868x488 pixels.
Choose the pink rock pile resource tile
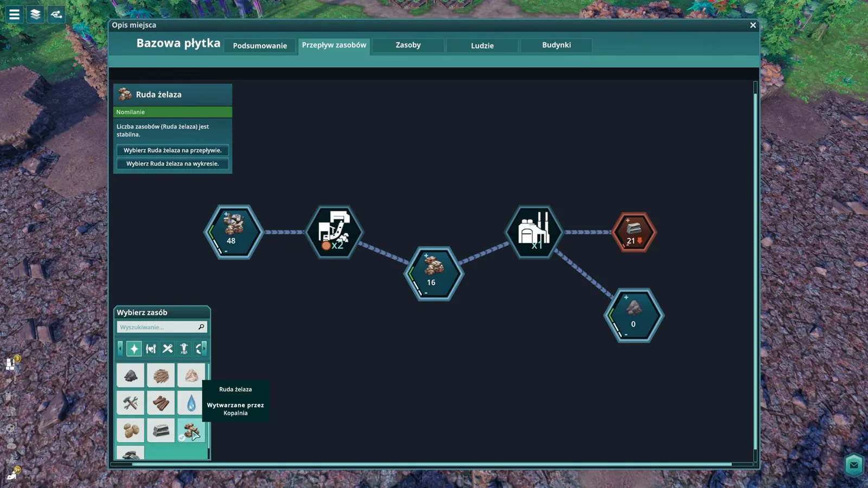point(191,375)
